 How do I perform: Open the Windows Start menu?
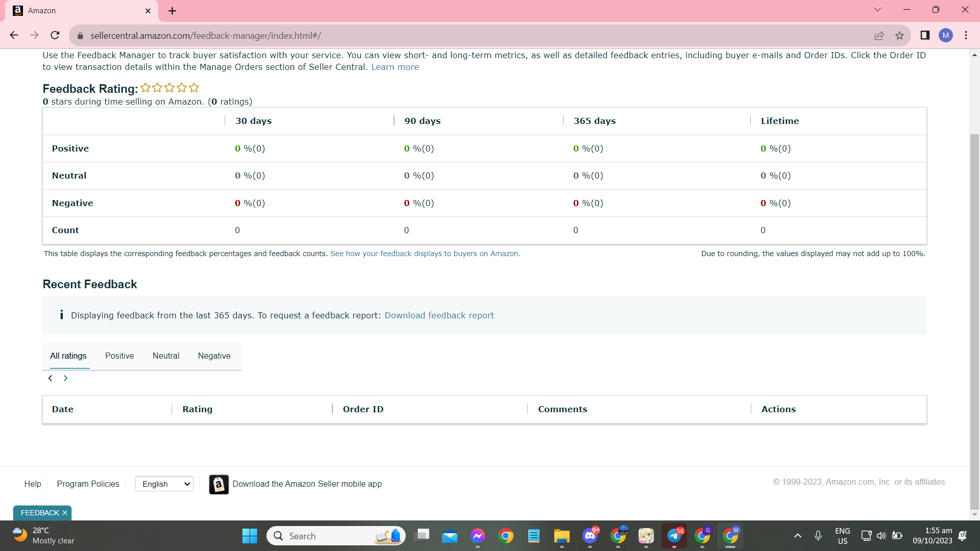tap(250, 536)
